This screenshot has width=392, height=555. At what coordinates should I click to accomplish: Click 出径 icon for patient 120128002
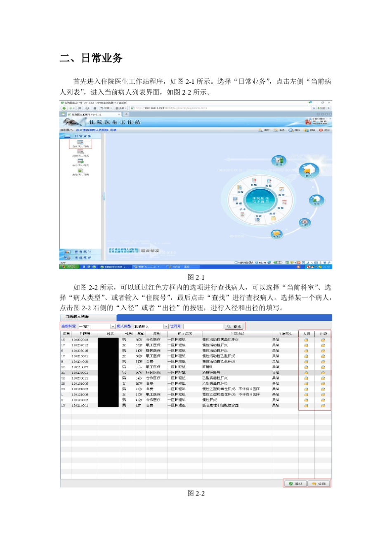pos(323,400)
